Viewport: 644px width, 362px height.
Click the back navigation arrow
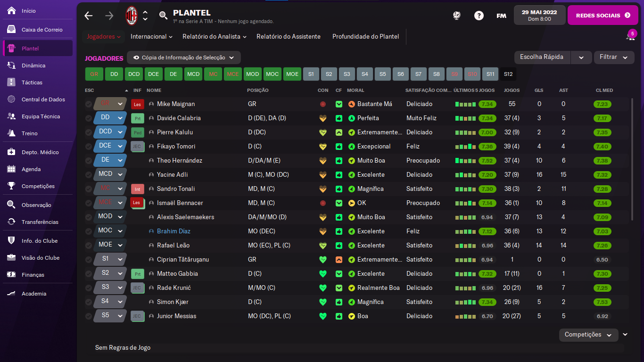click(89, 16)
